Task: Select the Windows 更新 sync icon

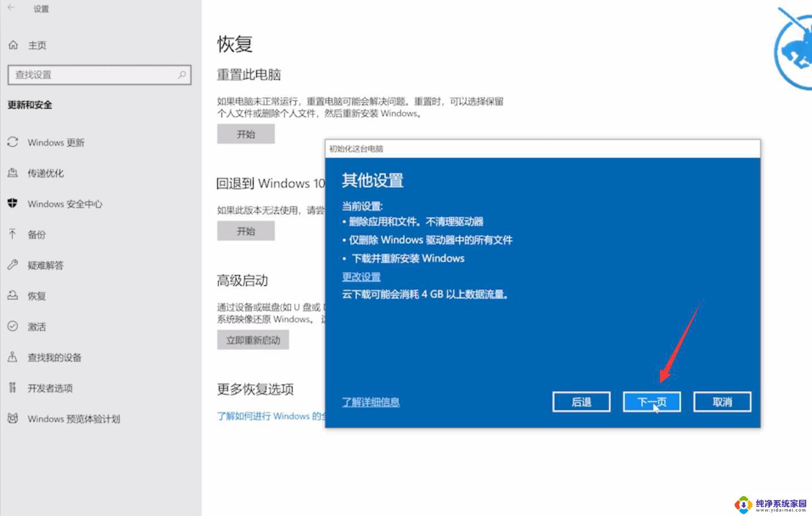Action: click(12, 142)
